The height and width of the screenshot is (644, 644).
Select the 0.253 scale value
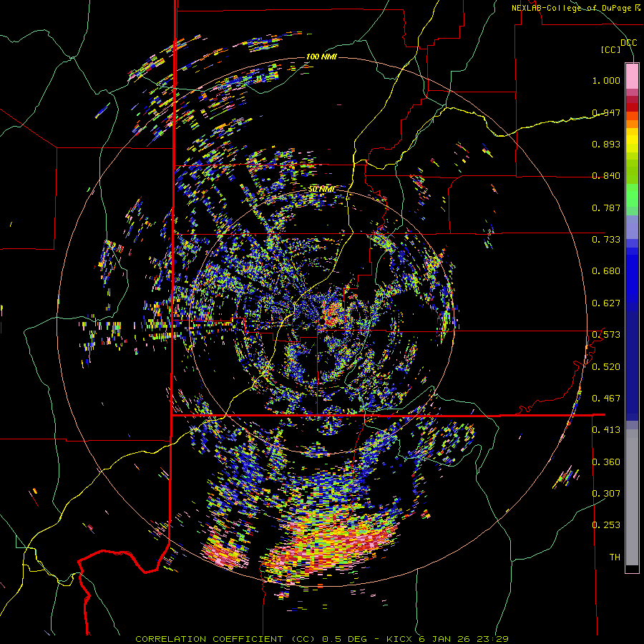[x=606, y=525]
